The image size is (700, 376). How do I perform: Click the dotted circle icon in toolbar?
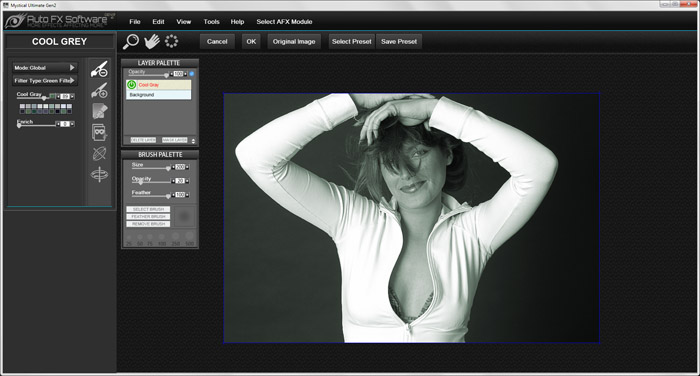click(171, 42)
